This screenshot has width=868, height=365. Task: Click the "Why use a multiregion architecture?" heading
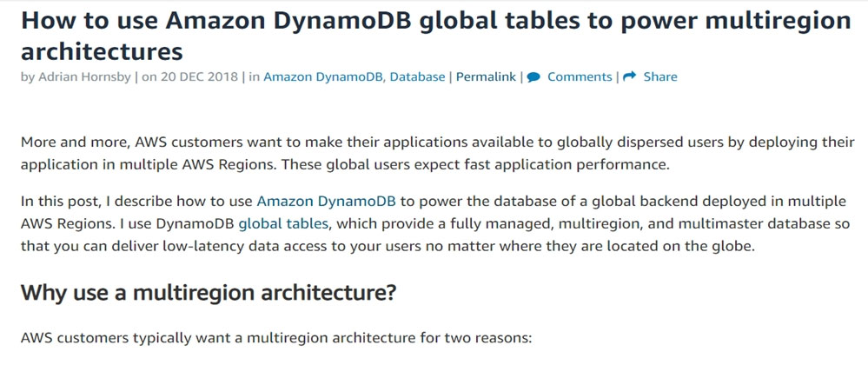pos(209,292)
